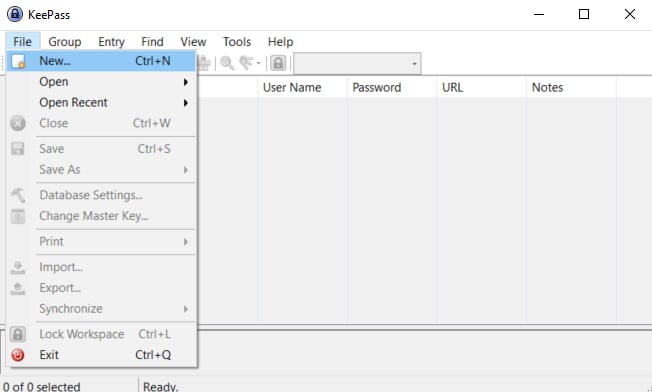This screenshot has height=392, width=652.
Task: Expand the Open submenu arrow
Action: (x=186, y=82)
